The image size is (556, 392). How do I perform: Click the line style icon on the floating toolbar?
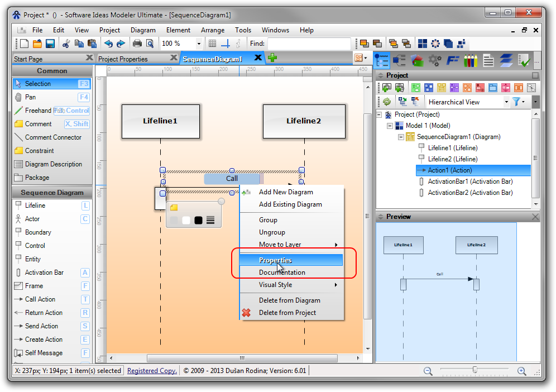pyautogui.click(x=210, y=221)
